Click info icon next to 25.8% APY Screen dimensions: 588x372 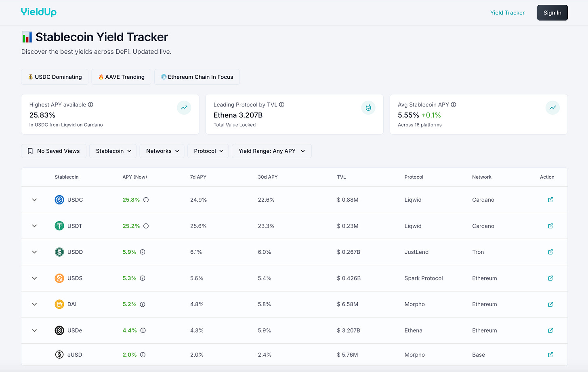(x=146, y=200)
